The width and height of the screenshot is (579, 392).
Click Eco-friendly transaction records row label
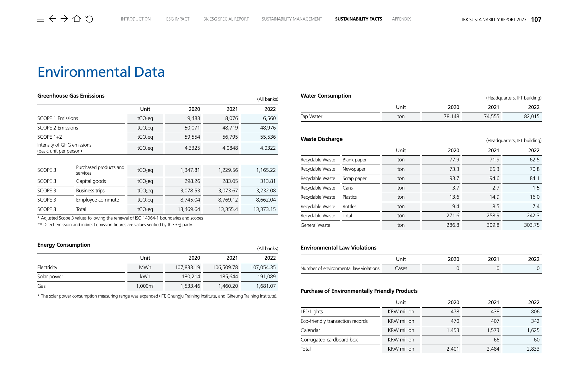[x=334, y=321]
